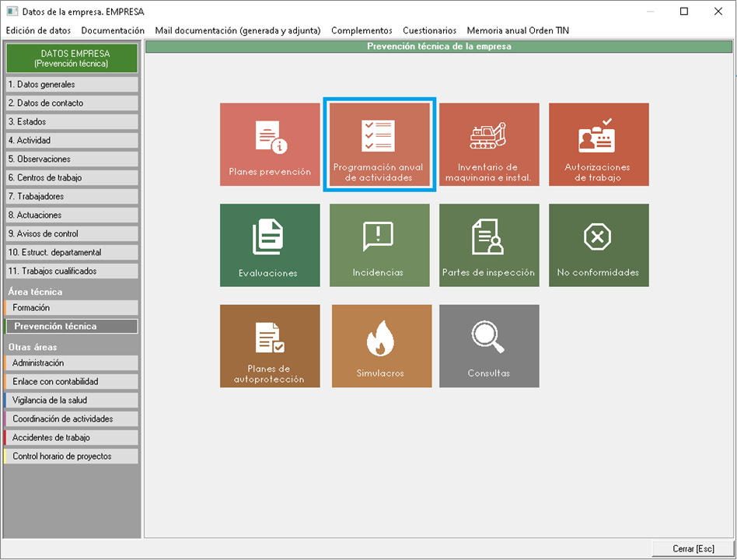737x560 pixels.
Task: Open the Simulacros fire tile
Action: click(x=381, y=346)
